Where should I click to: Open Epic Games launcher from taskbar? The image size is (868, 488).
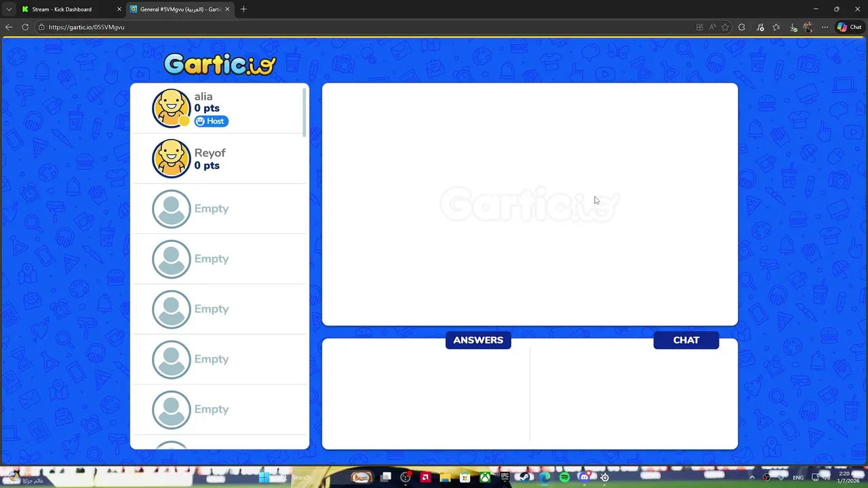click(505, 477)
